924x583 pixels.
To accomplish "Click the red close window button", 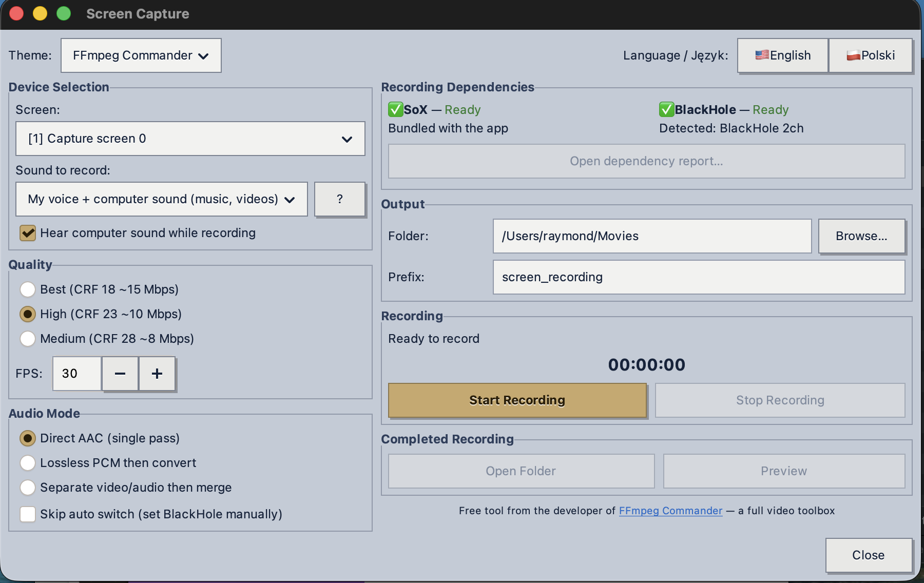I will [16, 13].
